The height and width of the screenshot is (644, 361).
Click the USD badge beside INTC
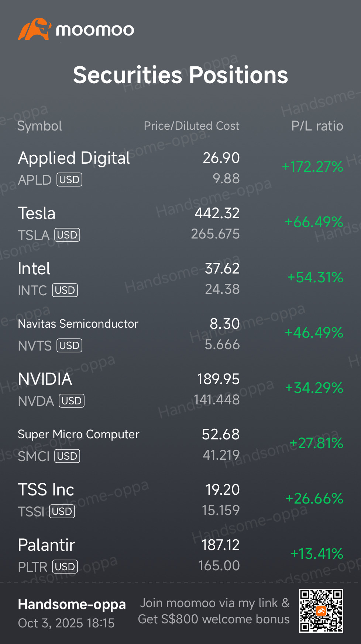point(65,290)
